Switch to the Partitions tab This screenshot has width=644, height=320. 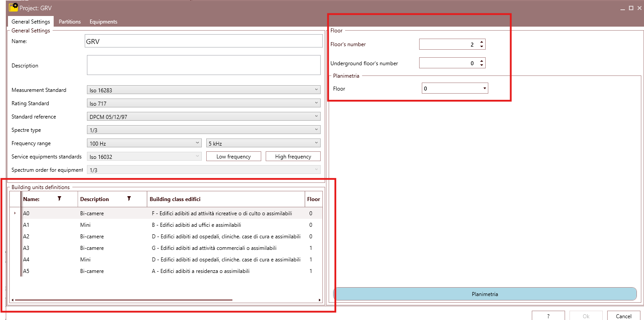[70, 22]
